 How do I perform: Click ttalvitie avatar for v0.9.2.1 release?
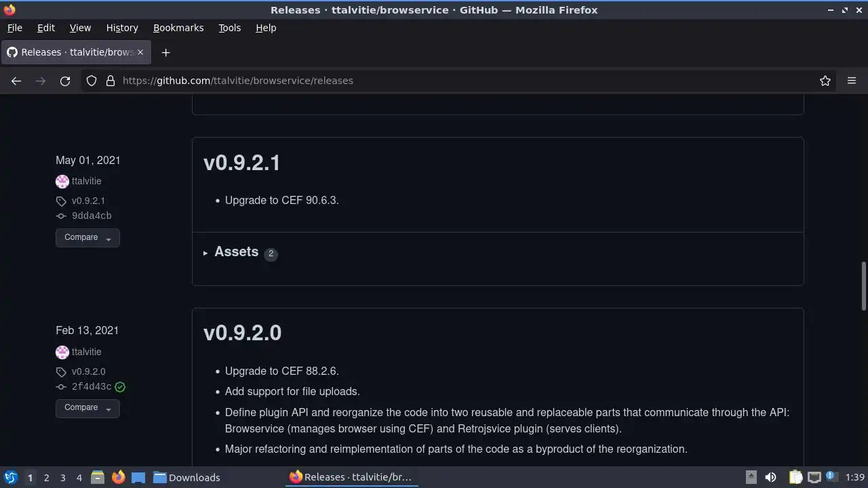(x=62, y=181)
